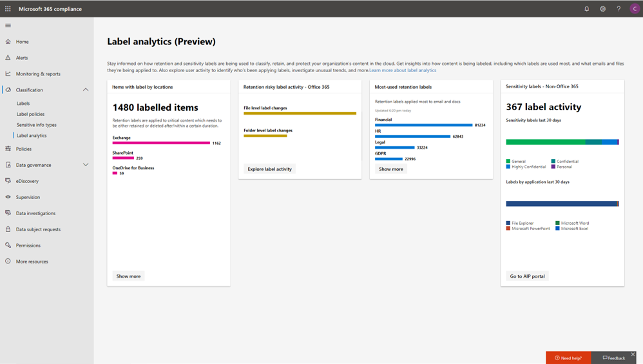Click the SharePoint pink bar

point(123,158)
